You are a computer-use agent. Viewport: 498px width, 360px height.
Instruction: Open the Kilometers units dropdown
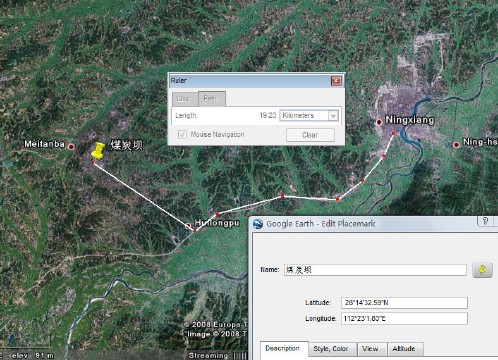pyautogui.click(x=309, y=115)
